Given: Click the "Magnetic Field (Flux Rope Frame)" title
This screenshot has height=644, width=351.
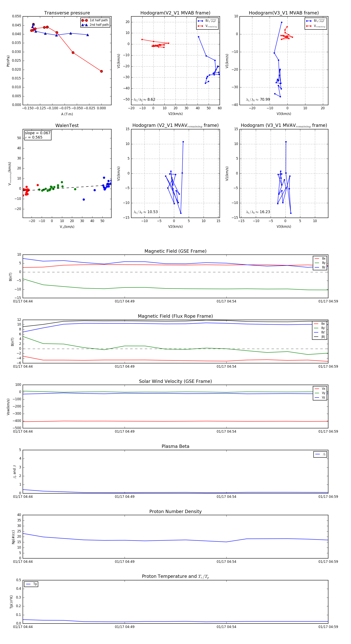Looking at the screenshot, I should [x=175, y=316].
